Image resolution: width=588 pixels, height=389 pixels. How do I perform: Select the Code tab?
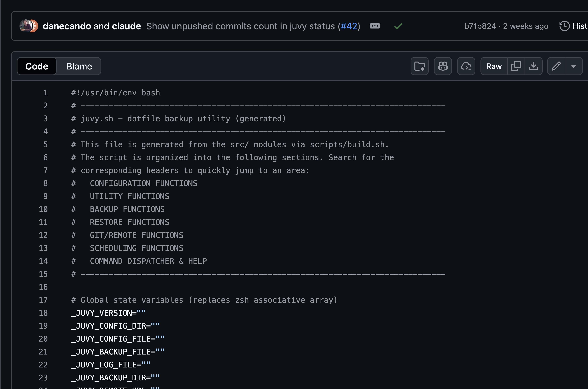pos(37,66)
